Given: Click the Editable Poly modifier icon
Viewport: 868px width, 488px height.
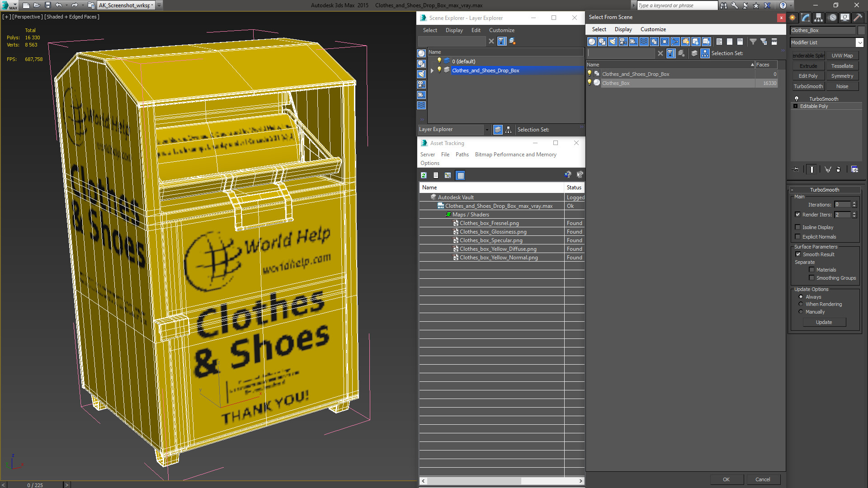Looking at the screenshot, I should 795,106.
